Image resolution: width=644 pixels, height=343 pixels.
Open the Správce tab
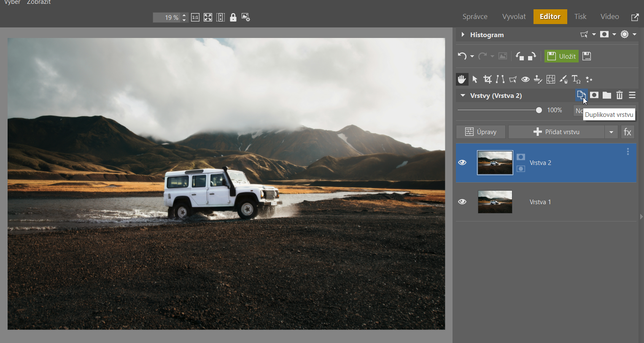(x=475, y=16)
